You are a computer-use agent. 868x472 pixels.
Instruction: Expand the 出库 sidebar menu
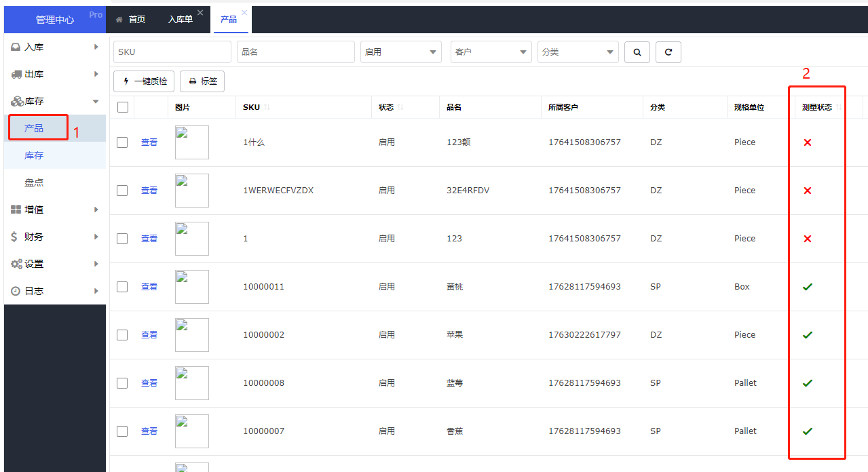click(x=55, y=74)
